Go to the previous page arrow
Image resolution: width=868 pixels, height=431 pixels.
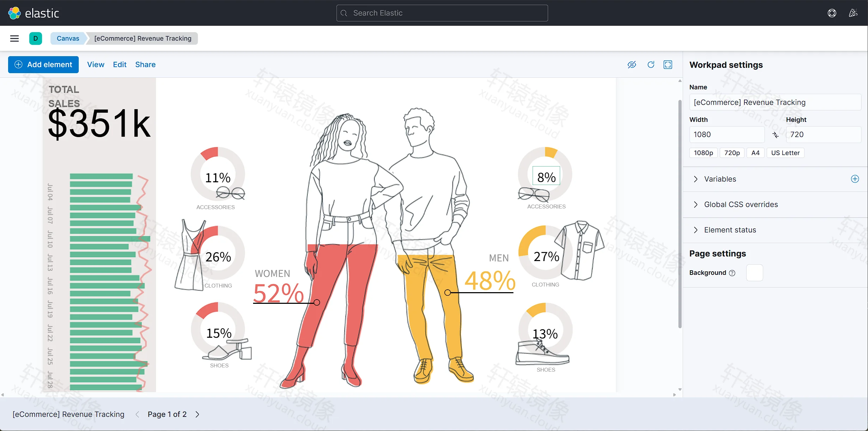(137, 414)
